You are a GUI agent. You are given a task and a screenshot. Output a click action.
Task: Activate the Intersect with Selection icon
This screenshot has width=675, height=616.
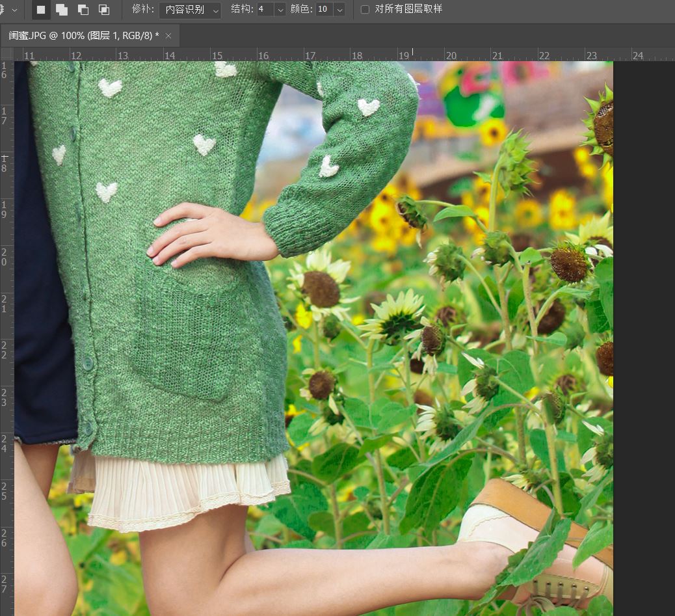103,10
